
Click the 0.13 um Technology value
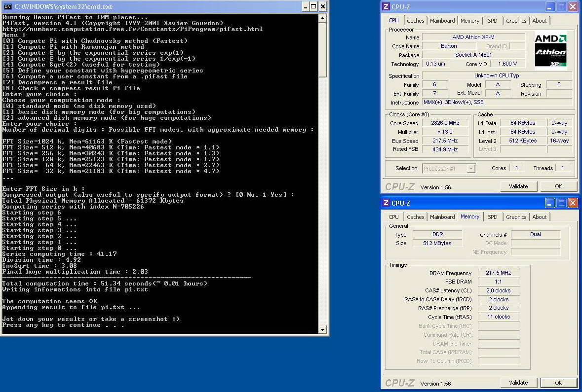click(436, 64)
